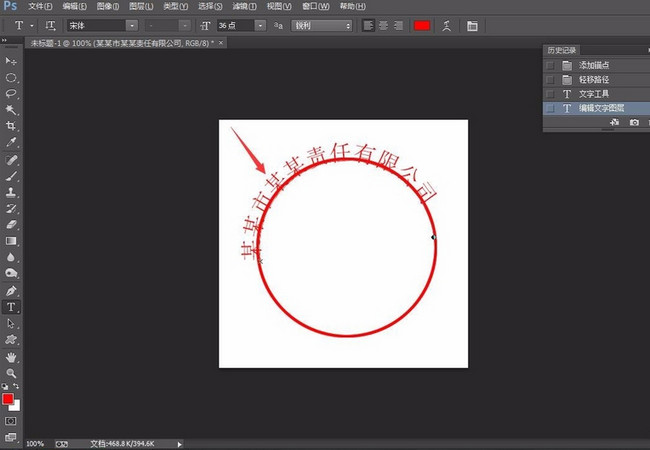The height and width of the screenshot is (450, 650).
Task: Open the 图层(L) menu
Action: [x=140, y=6]
